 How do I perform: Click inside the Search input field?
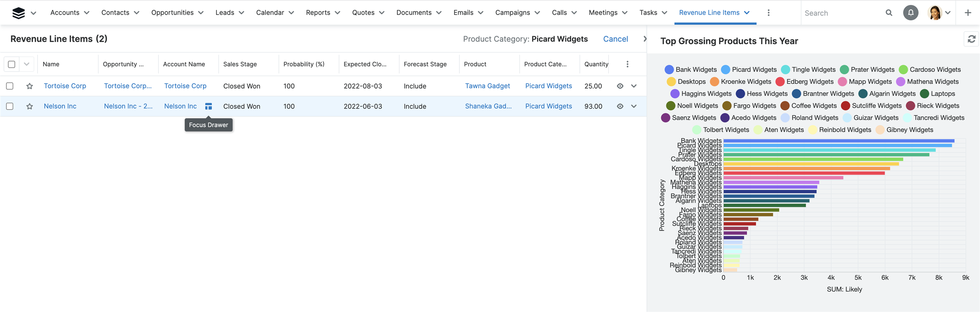point(841,13)
